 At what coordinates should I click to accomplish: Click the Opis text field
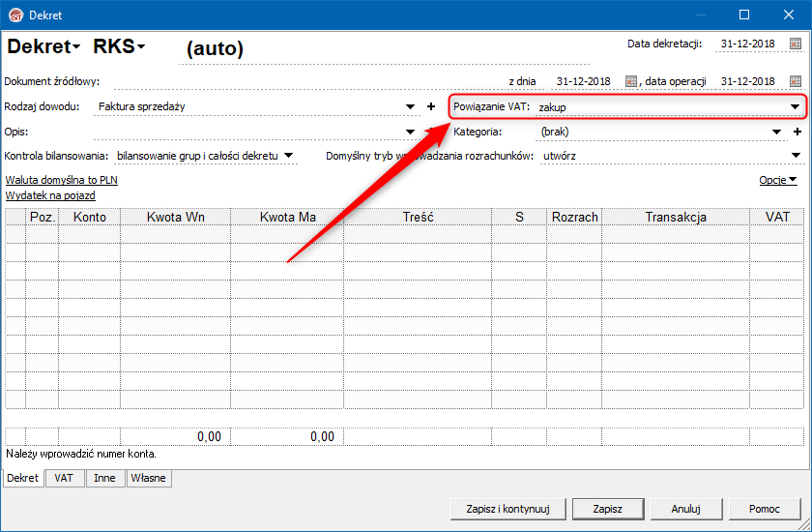pos(248,132)
